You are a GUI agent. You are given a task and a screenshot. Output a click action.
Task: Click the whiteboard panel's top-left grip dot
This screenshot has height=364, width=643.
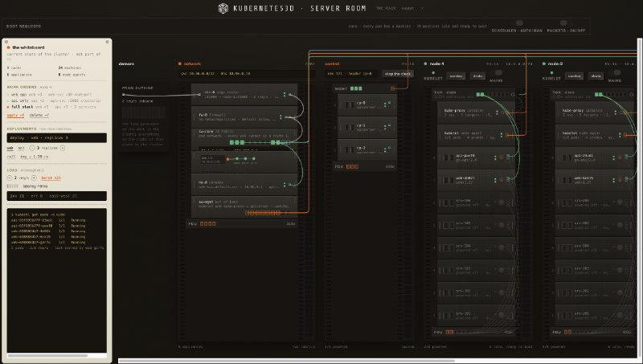click(6, 42)
